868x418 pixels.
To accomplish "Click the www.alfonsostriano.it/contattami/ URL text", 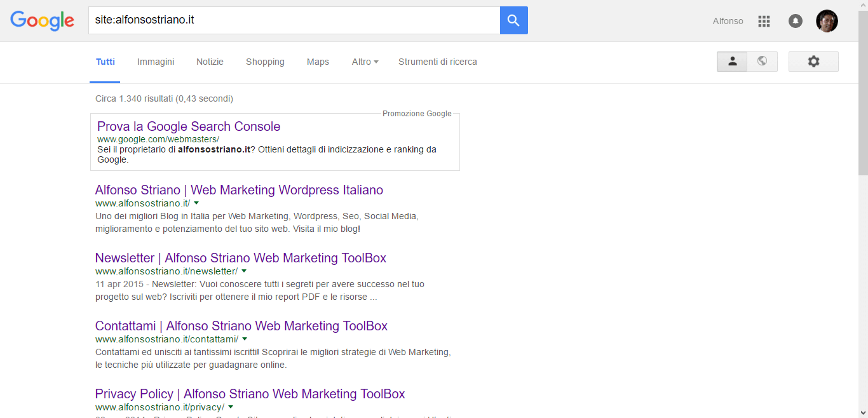I will point(167,339).
